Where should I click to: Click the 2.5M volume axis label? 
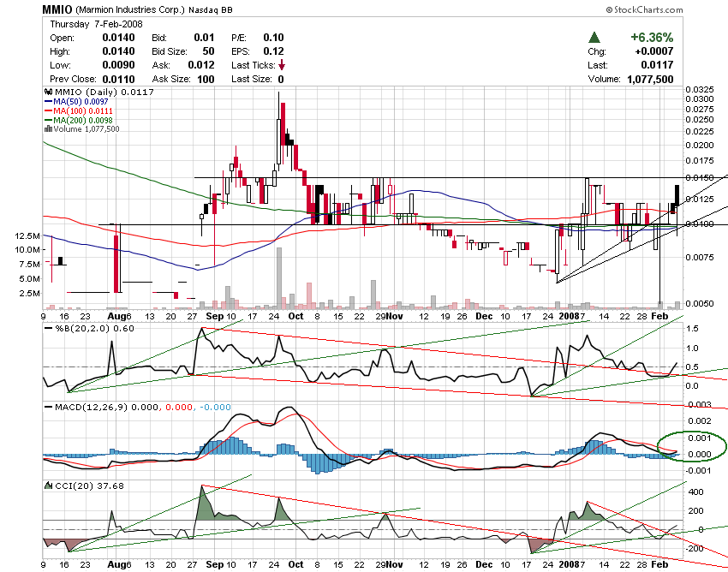30,293
